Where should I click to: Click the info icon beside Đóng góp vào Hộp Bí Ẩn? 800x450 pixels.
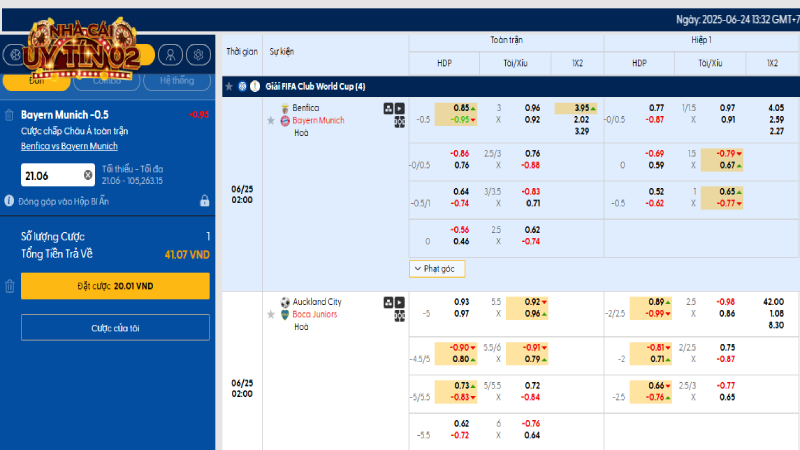click(9, 201)
